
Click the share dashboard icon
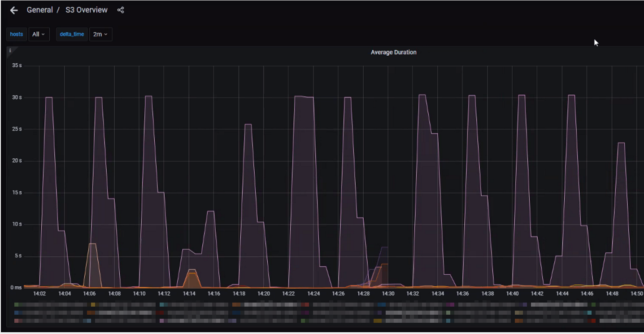click(120, 10)
